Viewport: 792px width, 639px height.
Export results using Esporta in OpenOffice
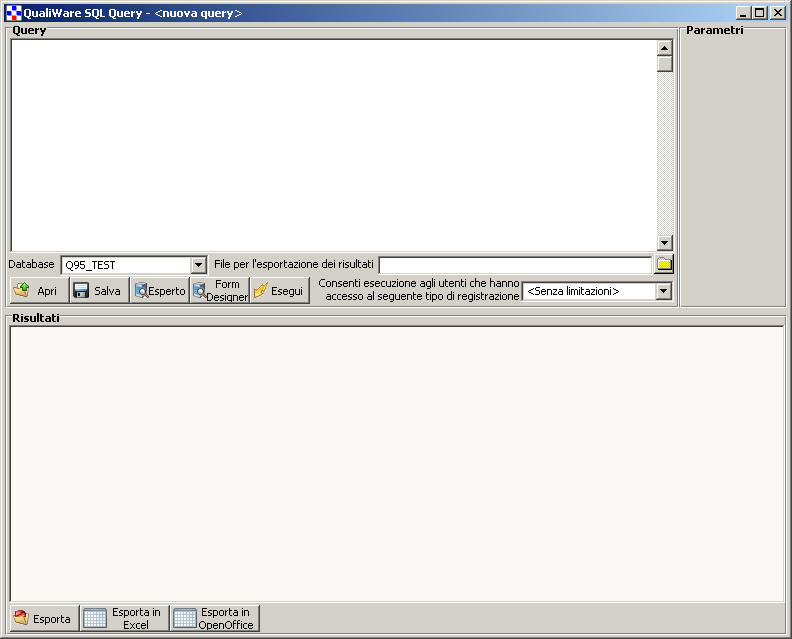click(x=214, y=618)
